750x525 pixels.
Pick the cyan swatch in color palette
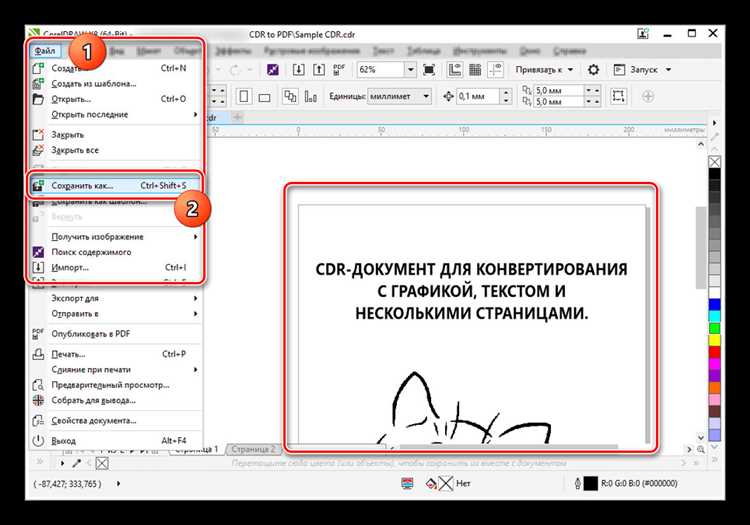[x=714, y=316]
